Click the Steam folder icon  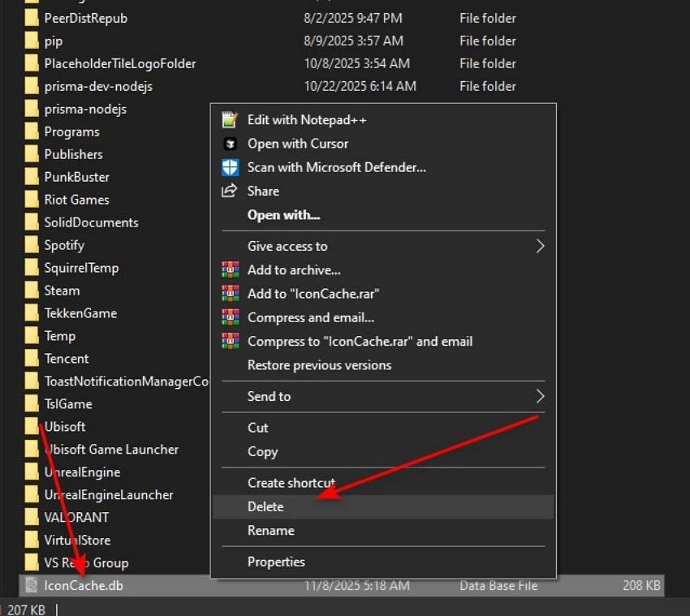33,290
